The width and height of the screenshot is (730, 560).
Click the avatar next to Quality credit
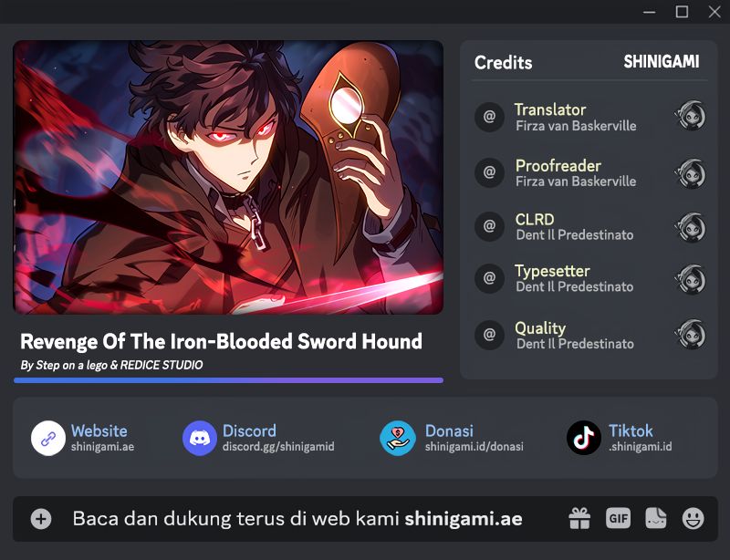point(691,334)
